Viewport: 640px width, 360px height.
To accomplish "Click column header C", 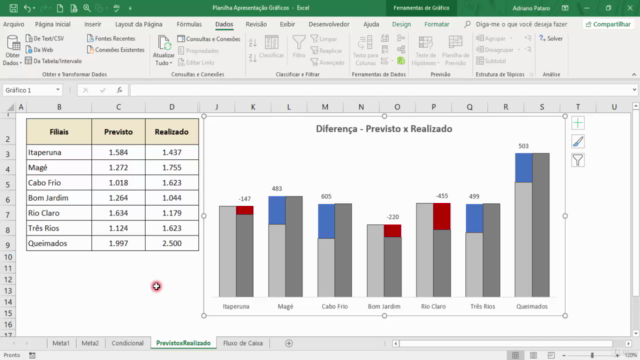I will [x=118, y=107].
